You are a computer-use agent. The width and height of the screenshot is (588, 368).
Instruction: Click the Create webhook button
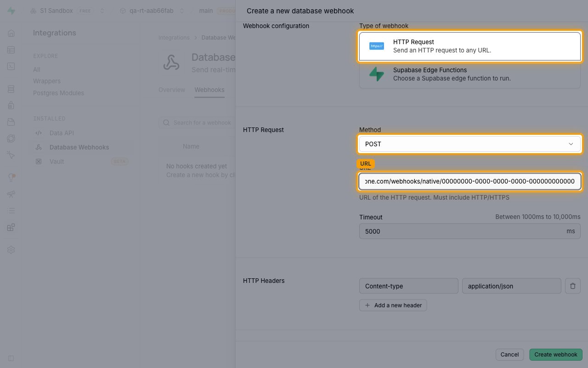pyautogui.click(x=556, y=355)
